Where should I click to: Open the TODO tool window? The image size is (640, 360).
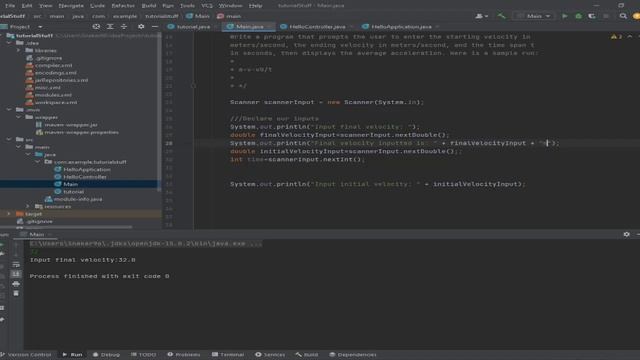(x=143, y=354)
